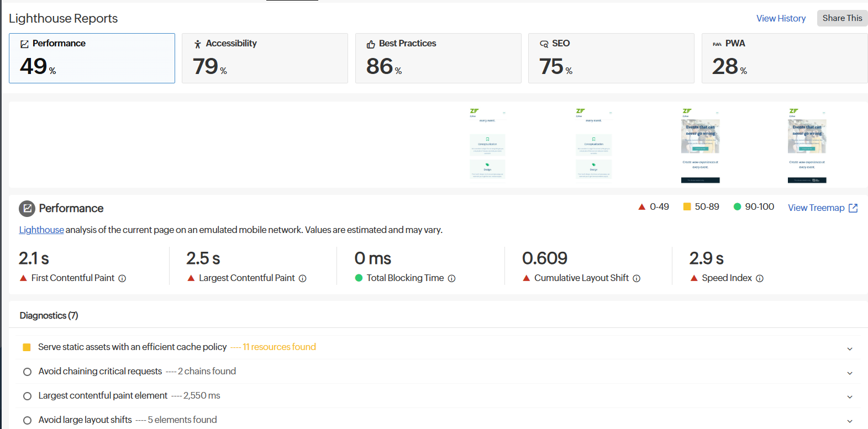Expand Avoid chaining critical requests details

[x=850, y=373]
